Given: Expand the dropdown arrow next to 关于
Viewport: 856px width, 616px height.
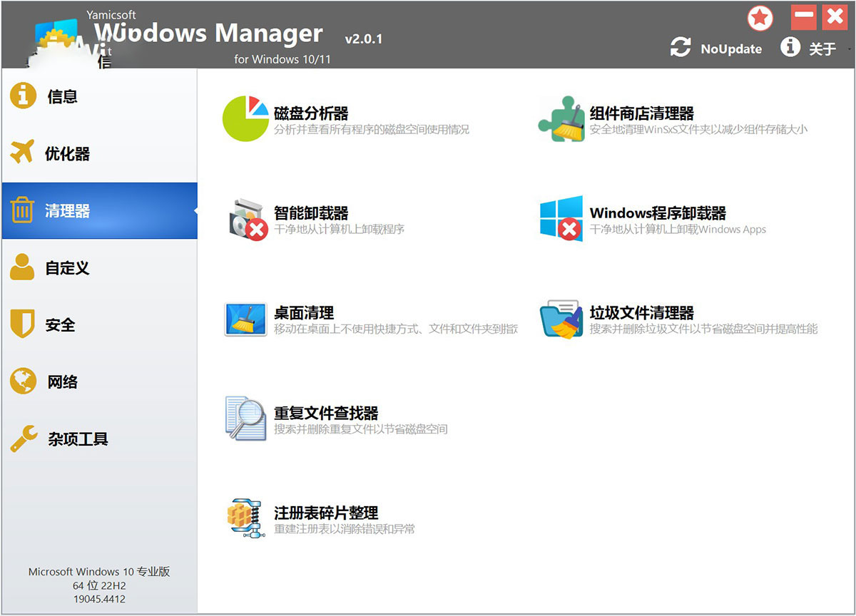Looking at the screenshot, I should [849, 49].
